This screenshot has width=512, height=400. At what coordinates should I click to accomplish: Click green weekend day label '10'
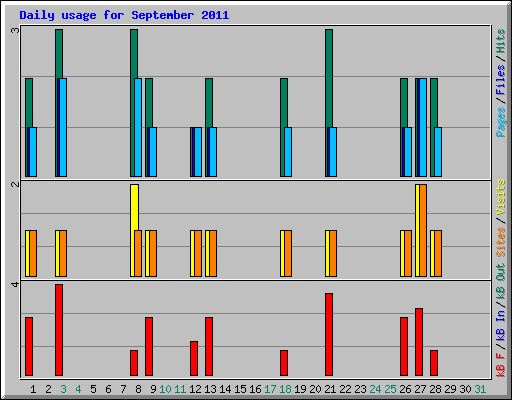point(165,389)
